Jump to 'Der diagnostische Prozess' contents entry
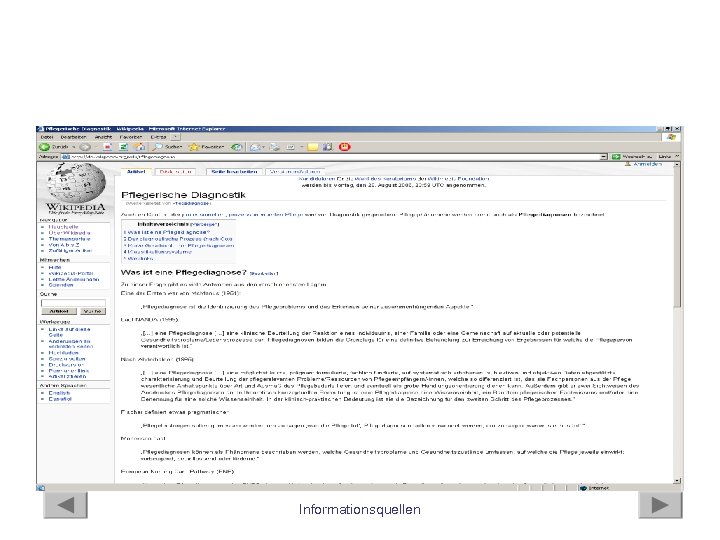Viewport: 720px width, 540px height. click(x=178, y=239)
